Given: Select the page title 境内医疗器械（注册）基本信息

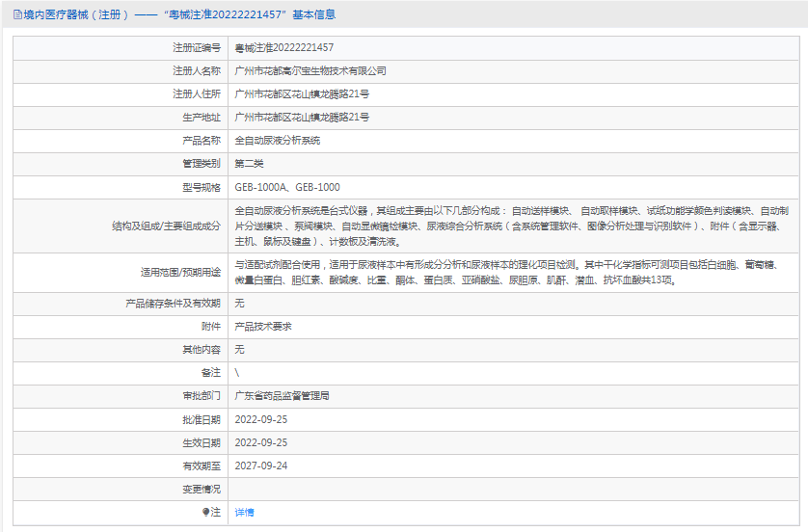Looking at the screenshot, I should pyautogui.click(x=179, y=14).
